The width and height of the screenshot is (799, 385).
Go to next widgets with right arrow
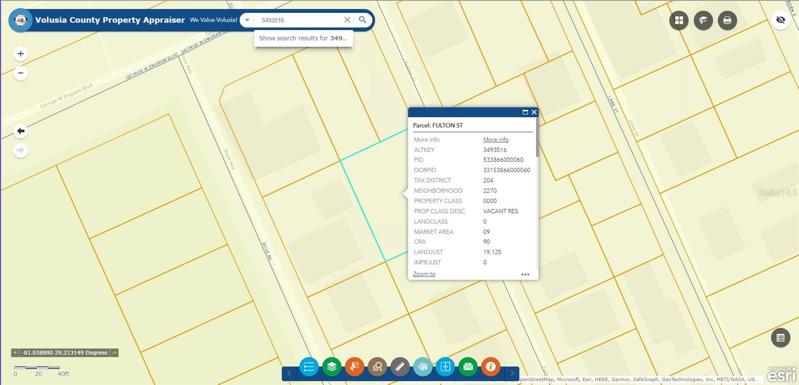point(512,373)
